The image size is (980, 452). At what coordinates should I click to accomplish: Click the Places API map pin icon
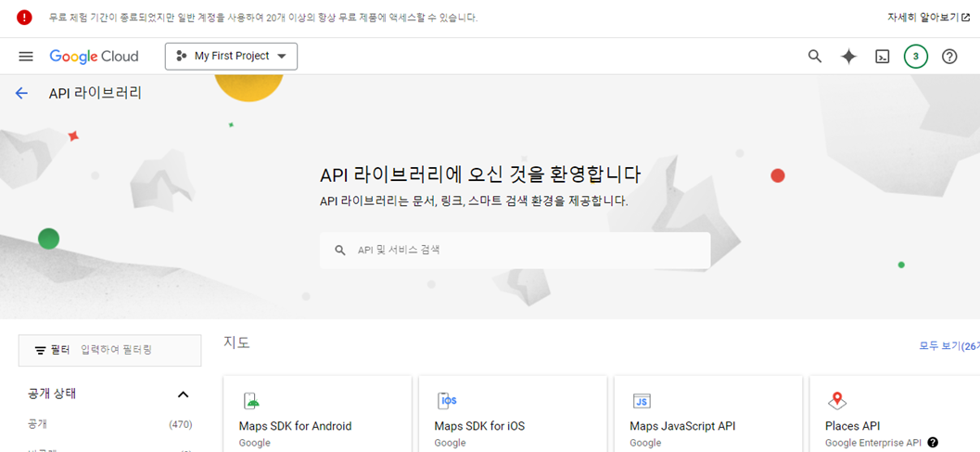coord(837,401)
